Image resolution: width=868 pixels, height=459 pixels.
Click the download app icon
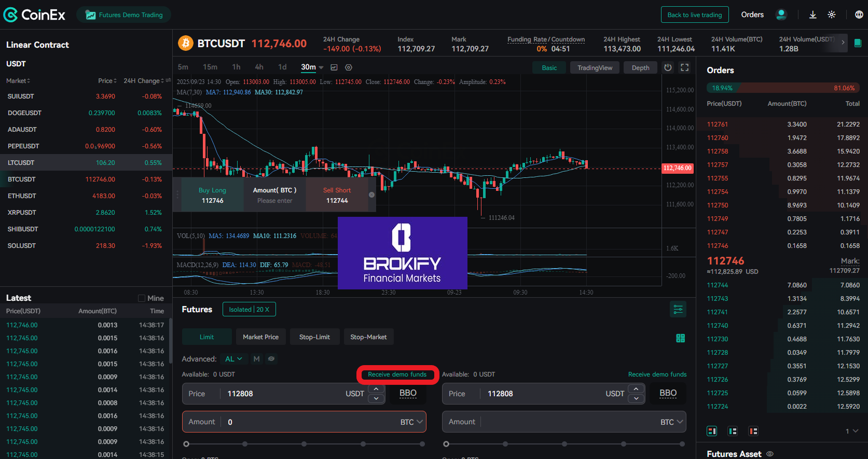[813, 15]
